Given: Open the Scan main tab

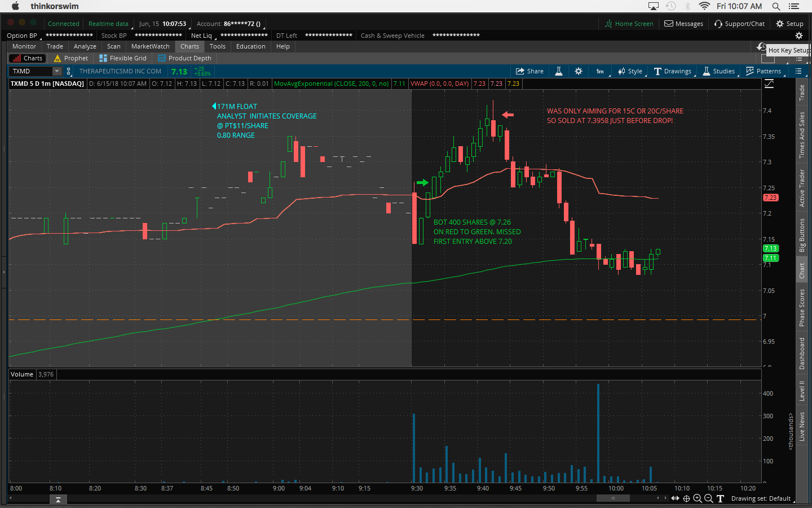Looking at the screenshot, I should pyautogui.click(x=114, y=46).
